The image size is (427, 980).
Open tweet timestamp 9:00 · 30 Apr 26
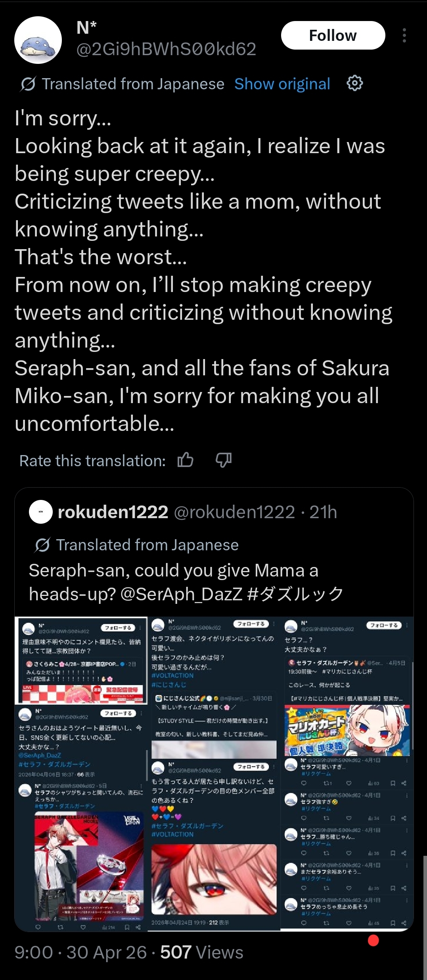point(80,952)
